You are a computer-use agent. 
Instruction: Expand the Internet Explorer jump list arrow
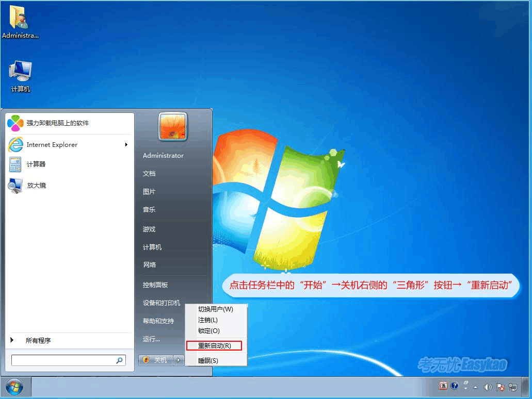coord(126,145)
